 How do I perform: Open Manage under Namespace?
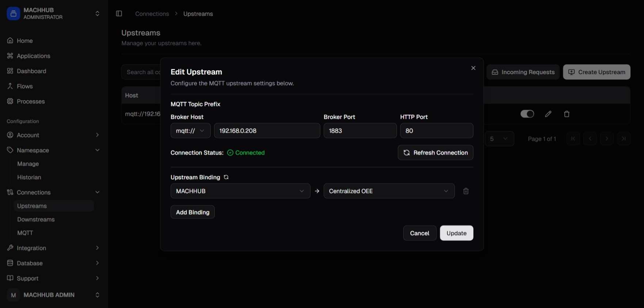(x=54, y=164)
